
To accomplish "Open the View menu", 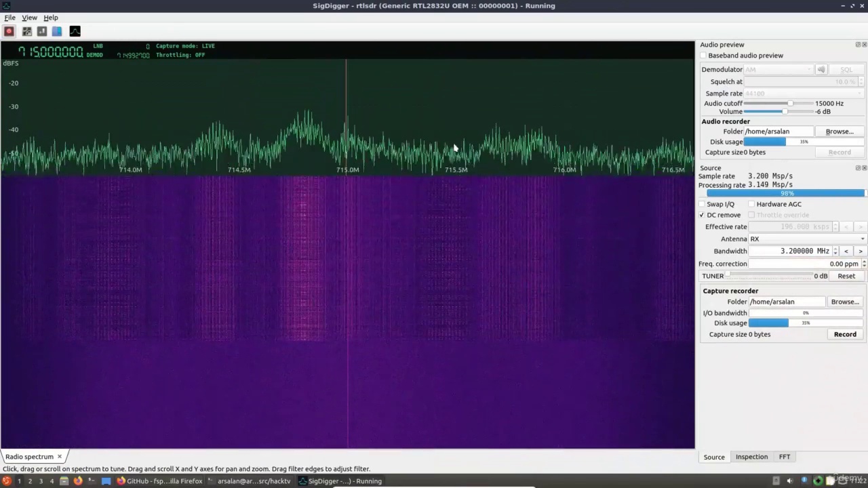I will [29, 18].
